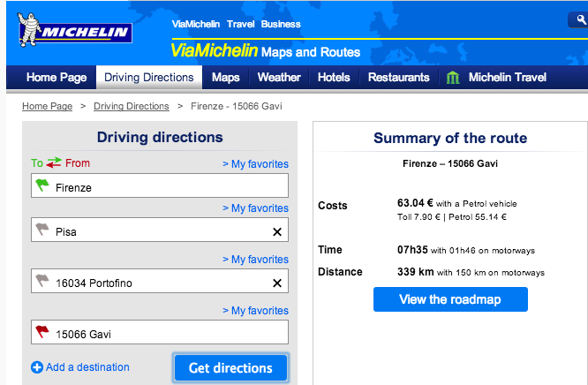Go to the Maps tab
The image size is (588, 385).
pos(225,78)
